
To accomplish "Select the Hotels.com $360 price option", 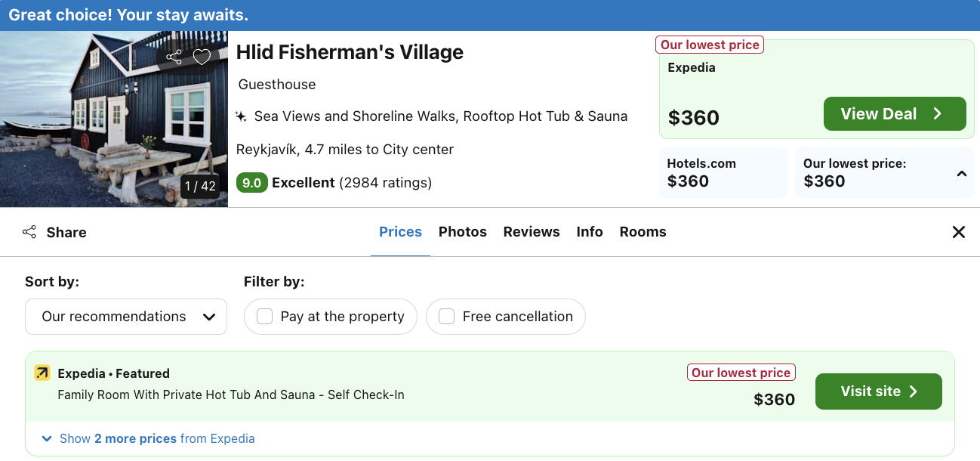I will [x=723, y=173].
